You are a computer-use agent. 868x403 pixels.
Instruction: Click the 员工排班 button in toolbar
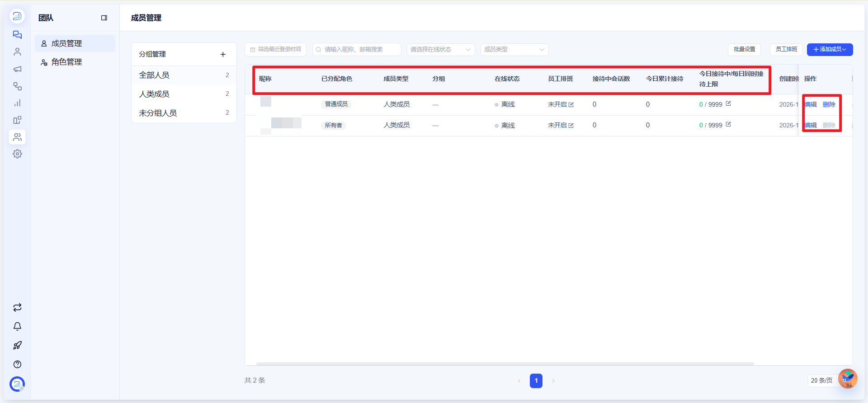pyautogui.click(x=786, y=50)
